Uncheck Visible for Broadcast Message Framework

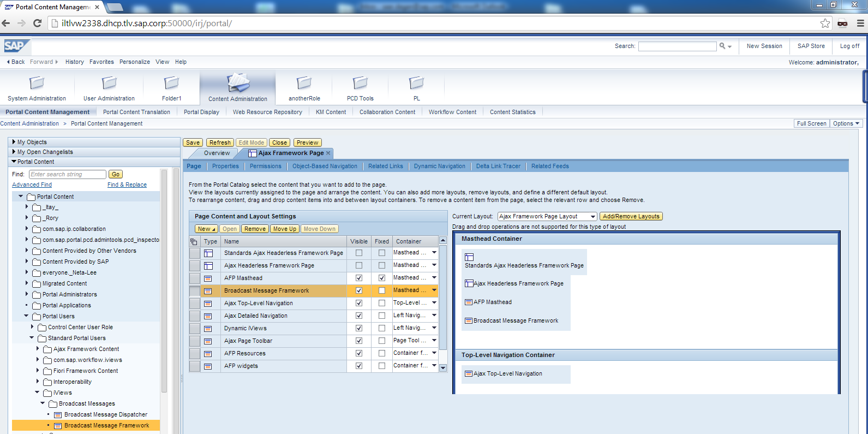(359, 290)
